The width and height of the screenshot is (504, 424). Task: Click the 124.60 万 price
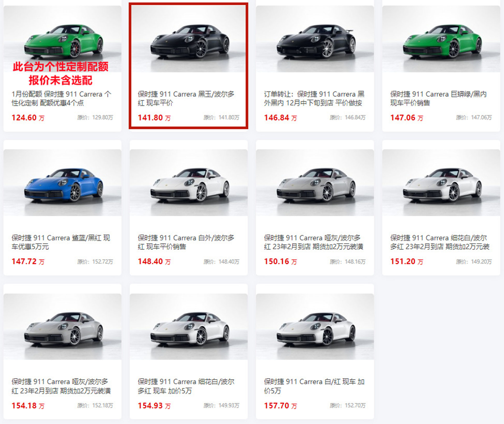pyautogui.click(x=28, y=118)
